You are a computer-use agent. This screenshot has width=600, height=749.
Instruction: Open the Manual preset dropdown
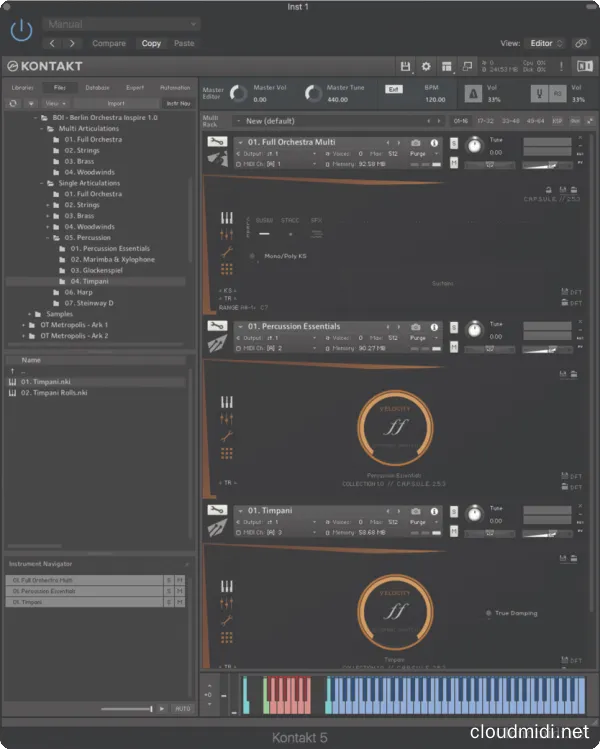pyautogui.click(x=121, y=24)
